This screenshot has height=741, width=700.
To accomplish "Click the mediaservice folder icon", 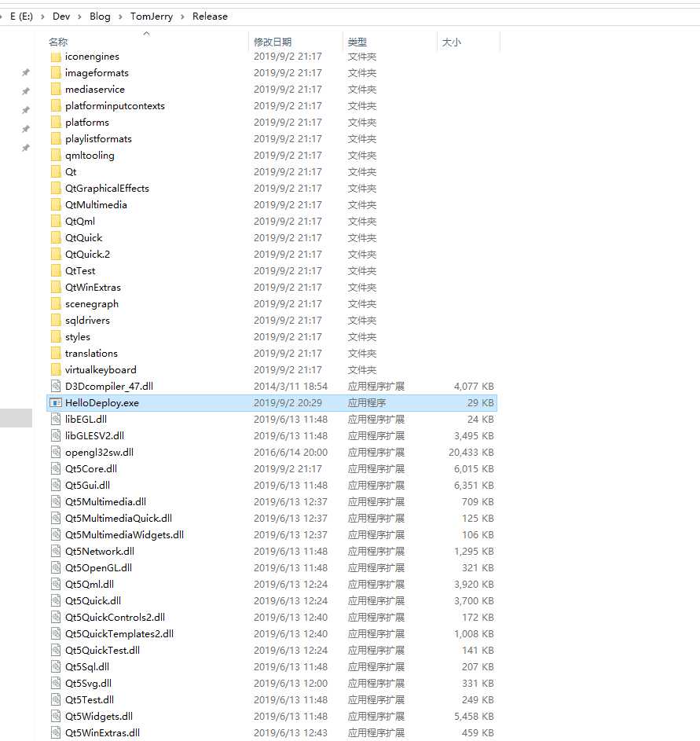I will [x=56, y=90].
